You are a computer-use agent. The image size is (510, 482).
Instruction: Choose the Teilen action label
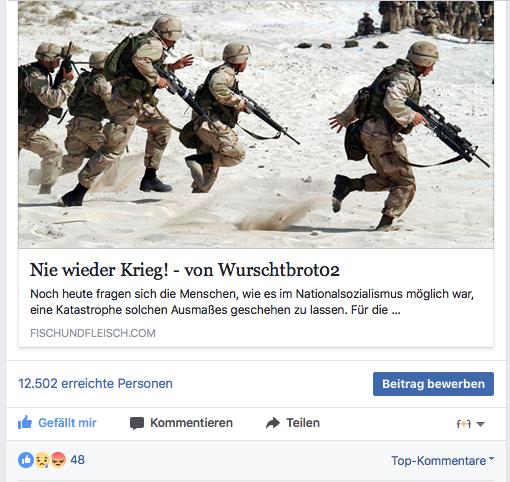pos(303,423)
